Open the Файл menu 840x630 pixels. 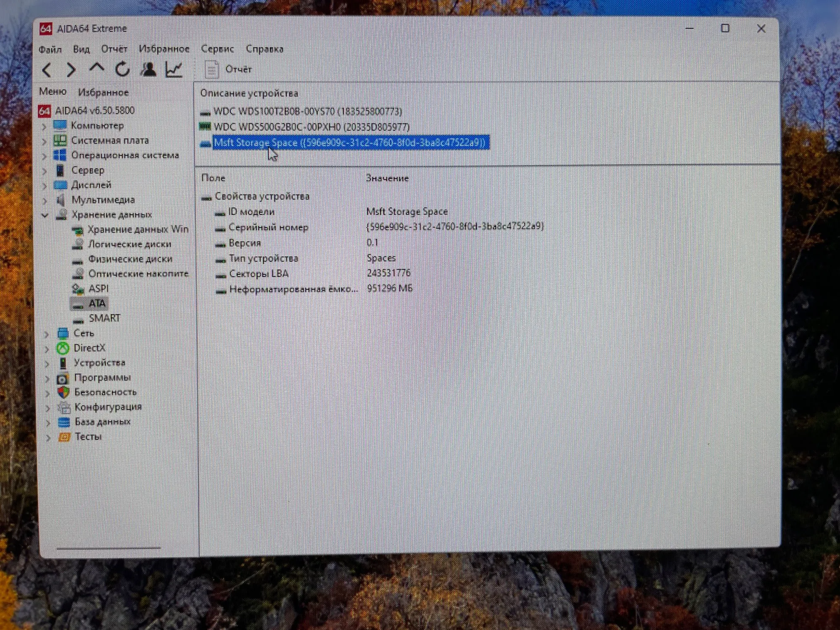(x=50, y=50)
